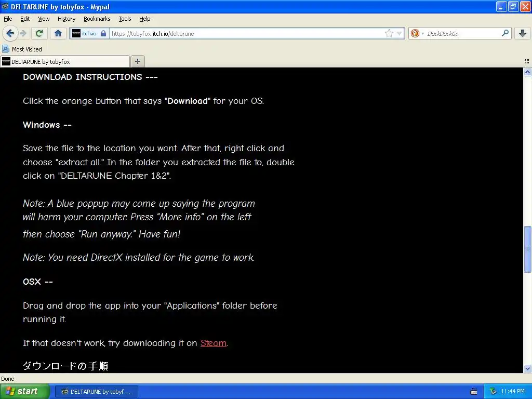
Task: Select the DELTARUNE taskbar window button
Action: pyautogui.click(x=97, y=392)
